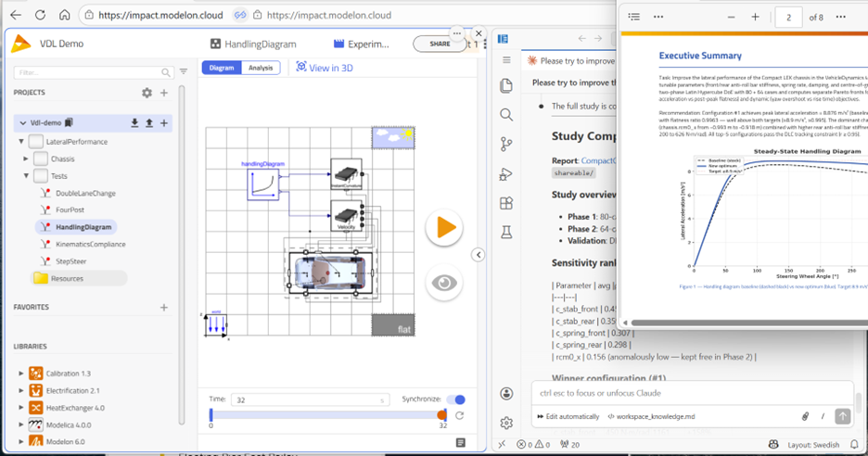Open the Source Control icon
Screen dimensions: 868x456
click(506, 144)
